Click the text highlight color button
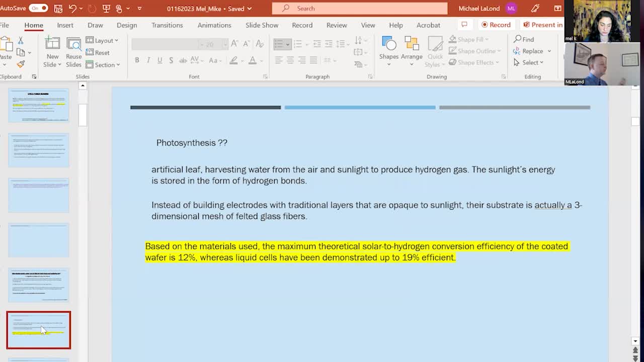This screenshot has height=362, width=644. point(233,60)
